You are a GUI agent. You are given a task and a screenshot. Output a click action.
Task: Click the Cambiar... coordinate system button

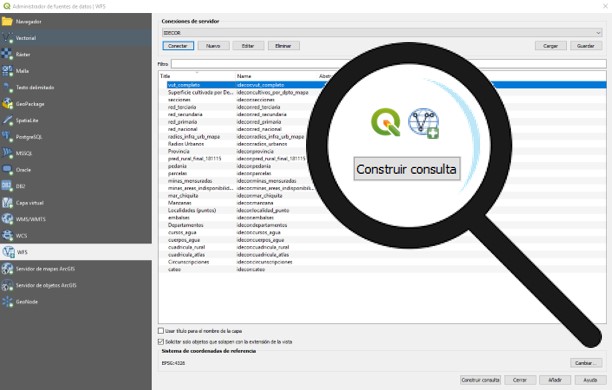[586, 363]
